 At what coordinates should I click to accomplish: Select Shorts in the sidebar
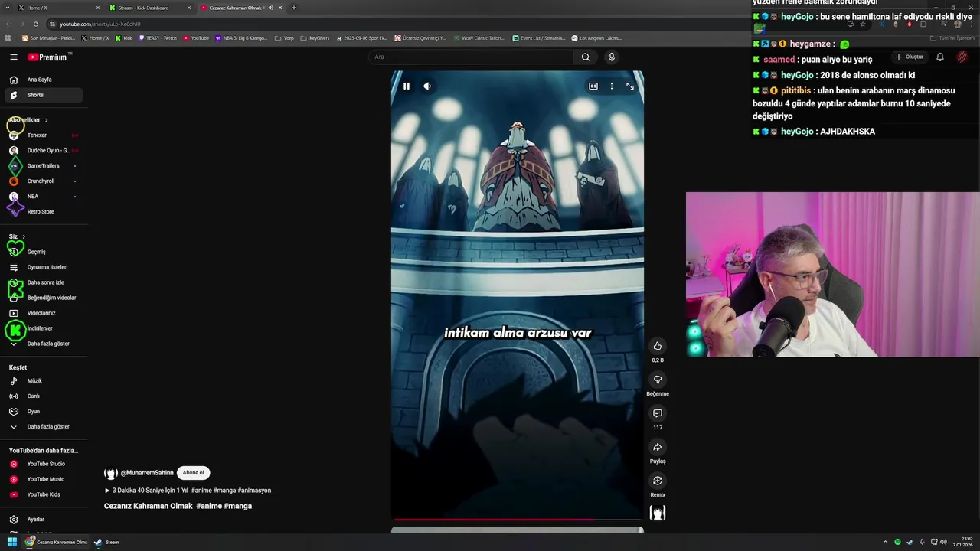[44, 95]
